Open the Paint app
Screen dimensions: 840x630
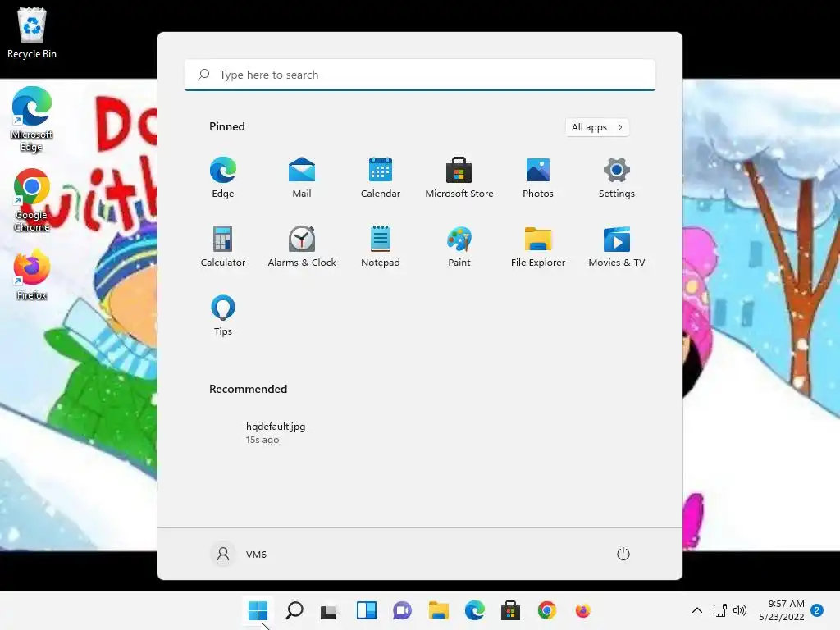[x=459, y=246]
